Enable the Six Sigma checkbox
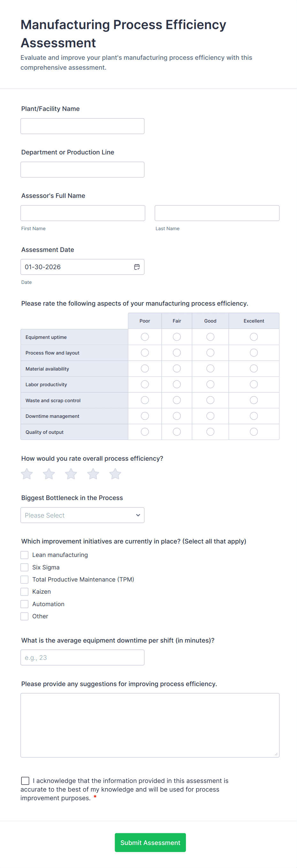Screen dimensions: 297x868 pos(25,567)
